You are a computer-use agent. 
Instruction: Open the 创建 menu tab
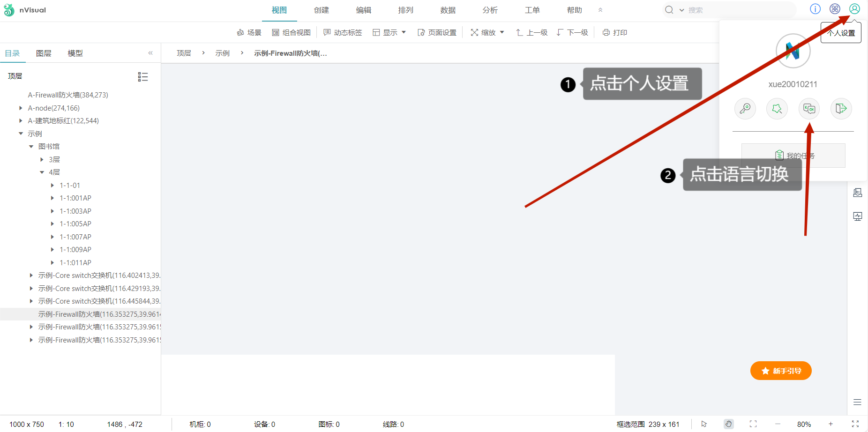(x=322, y=10)
